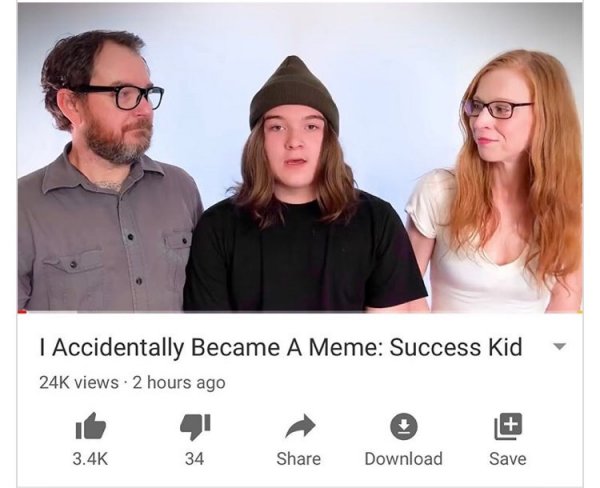This screenshot has width=600, height=488.
Task: Seek along the video progress track
Action: 300,312
